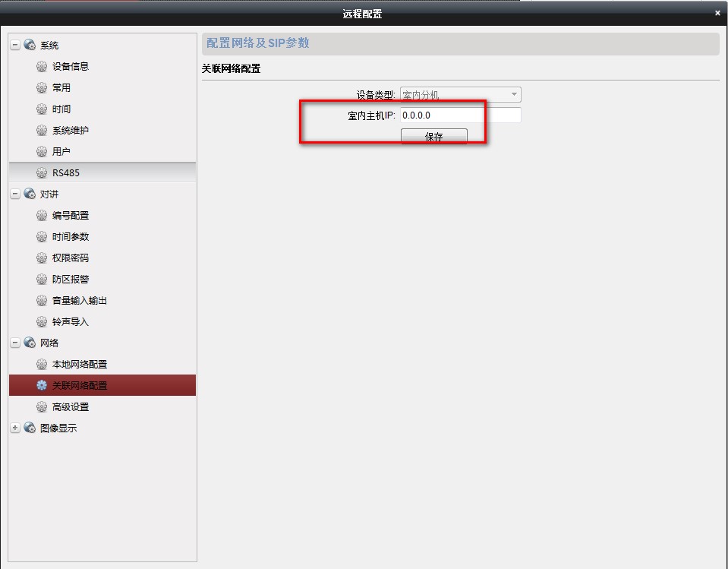Click the 保存 button
This screenshot has height=569, width=728.
coord(433,137)
